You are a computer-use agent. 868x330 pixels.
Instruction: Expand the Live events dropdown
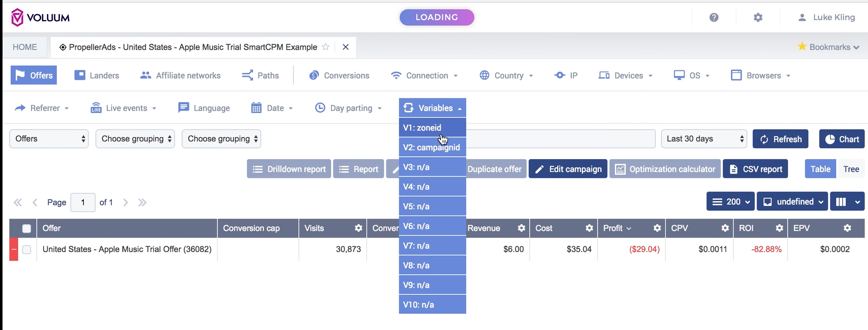pyautogui.click(x=123, y=108)
